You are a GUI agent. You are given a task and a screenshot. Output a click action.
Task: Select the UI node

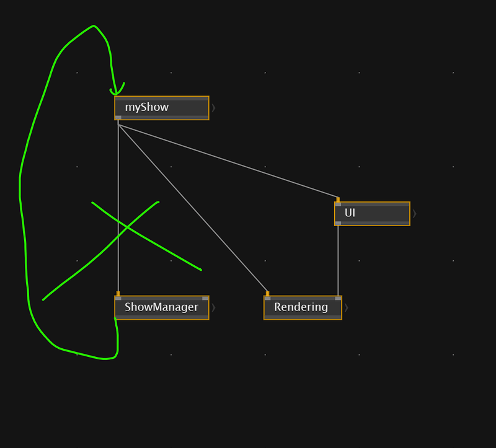372,213
